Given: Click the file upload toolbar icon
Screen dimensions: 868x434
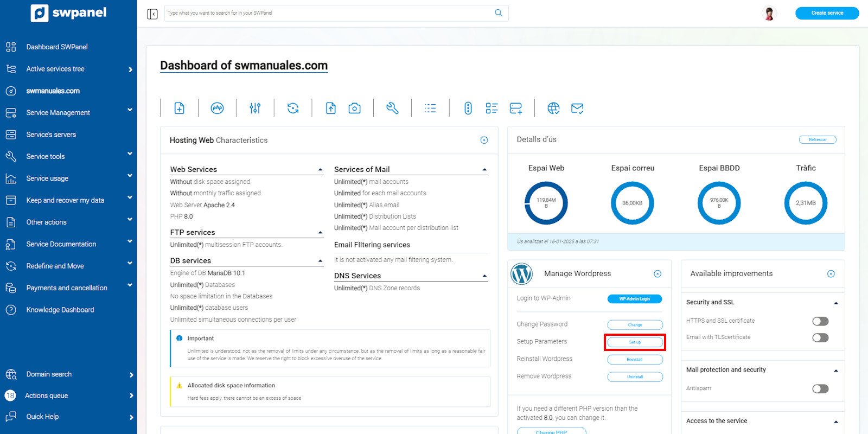Looking at the screenshot, I should (x=331, y=108).
